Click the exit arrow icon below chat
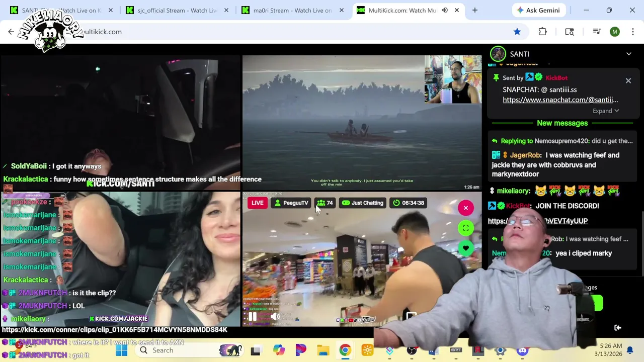Image resolution: width=644 pixels, height=362 pixels. click(x=618, y=328)
